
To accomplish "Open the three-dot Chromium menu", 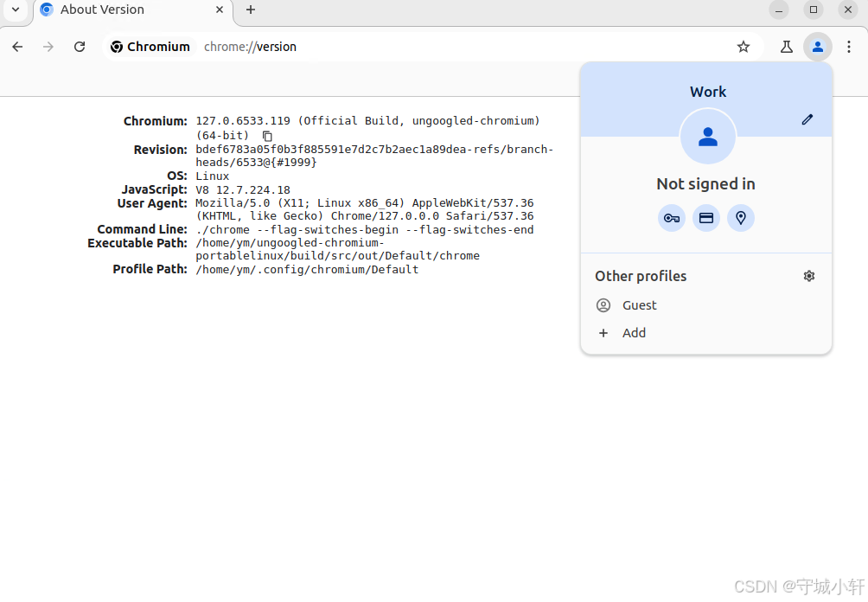I will point(849,47).
